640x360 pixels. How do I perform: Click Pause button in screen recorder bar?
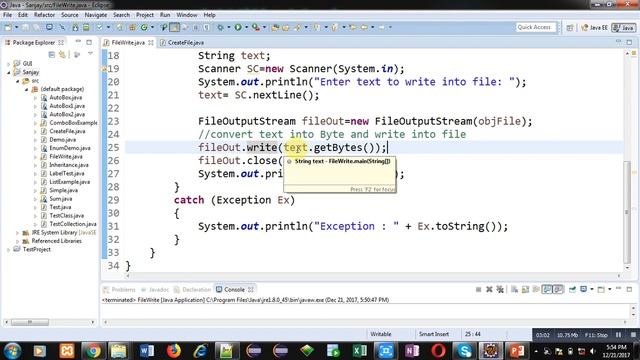[x=618, y=335]
